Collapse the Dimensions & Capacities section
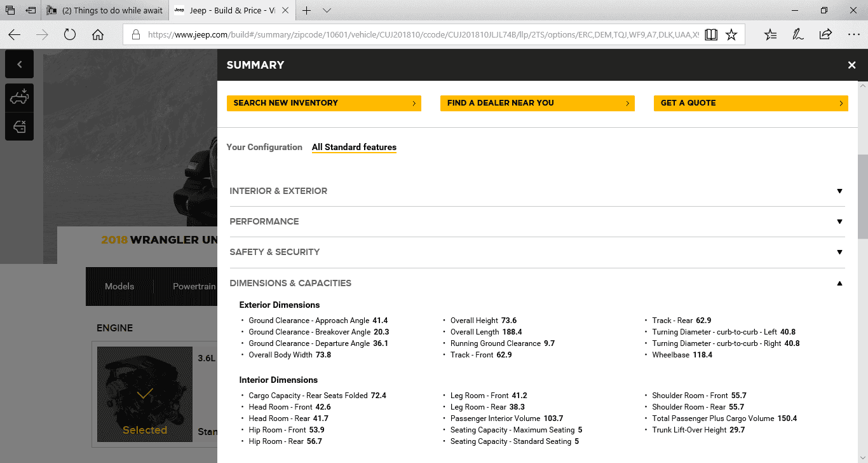The width and height of the screenshot is (868, 463). (538, 283)
